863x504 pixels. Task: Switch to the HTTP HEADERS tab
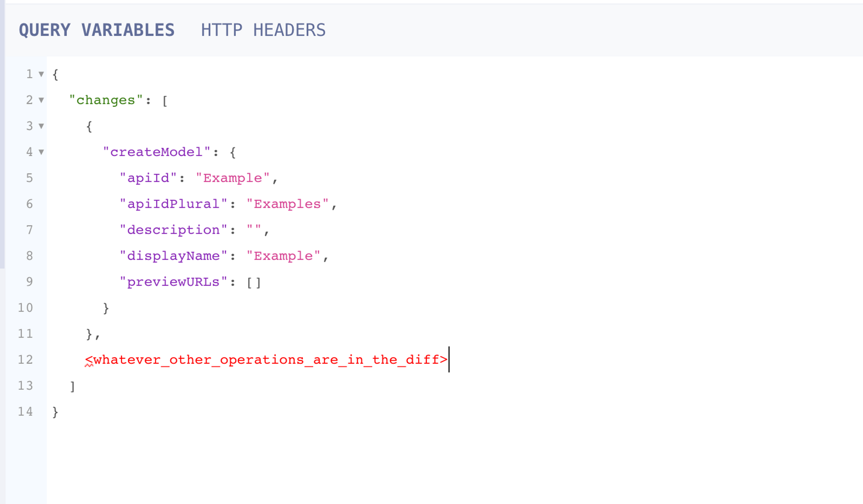263,30
